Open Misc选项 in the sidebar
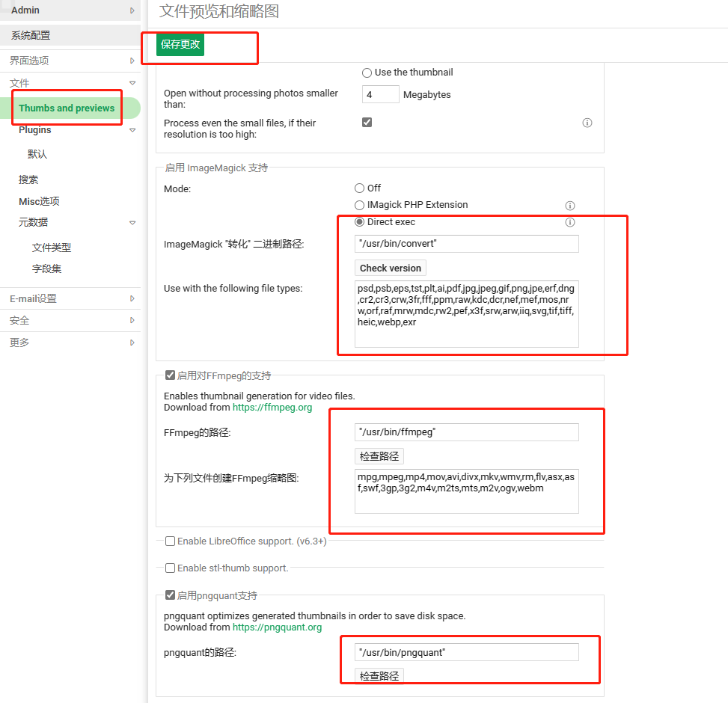 (x=39, y=201)
